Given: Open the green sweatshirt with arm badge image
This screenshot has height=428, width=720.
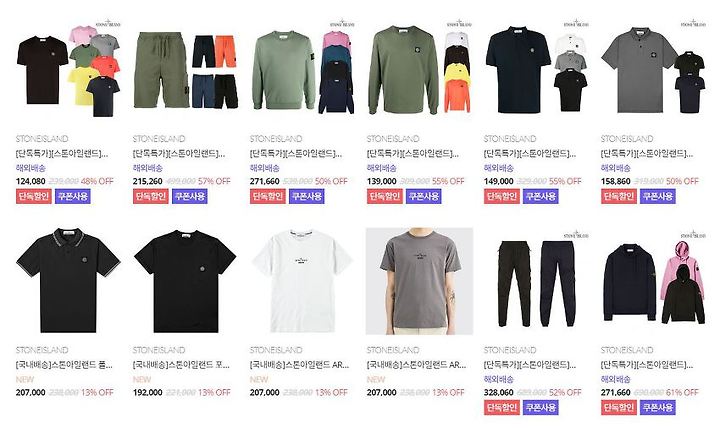Looking at the screenshot, I should [303, 69].
